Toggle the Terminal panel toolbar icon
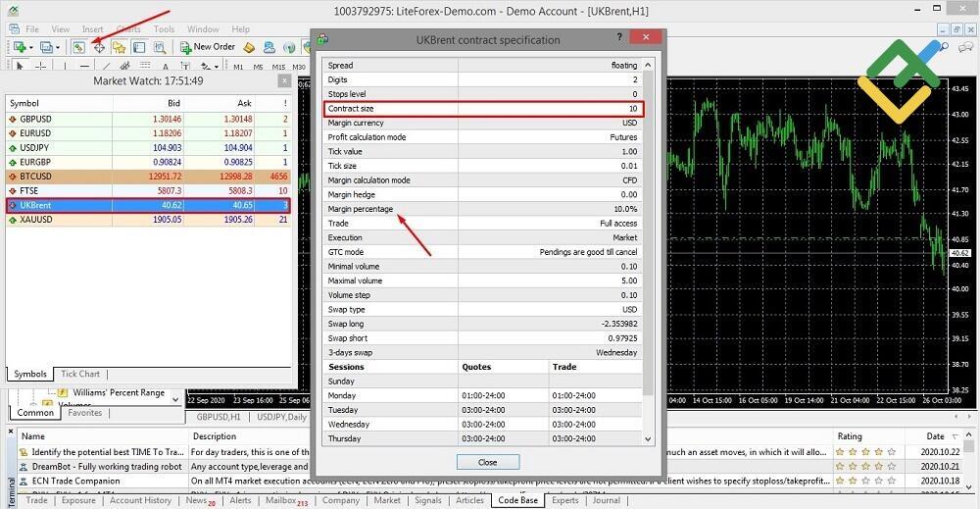 (139, 47)
